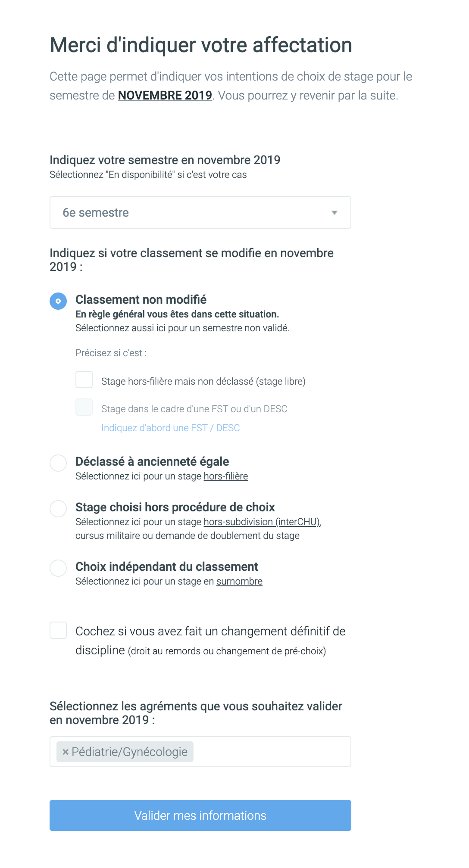469x868 pixels.
Task: Click the 'Pédiatrie/Gynécologie' tag label
Action: (129, 752)
